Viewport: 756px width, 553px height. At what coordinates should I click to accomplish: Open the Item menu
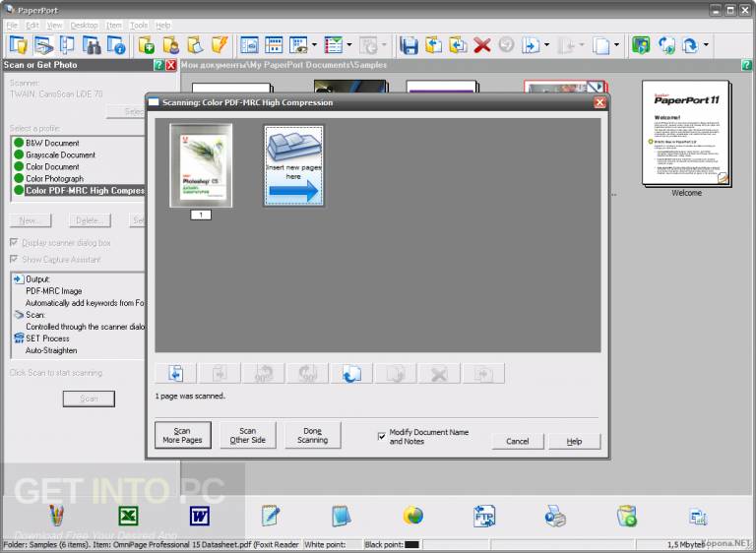pos(114,25)
